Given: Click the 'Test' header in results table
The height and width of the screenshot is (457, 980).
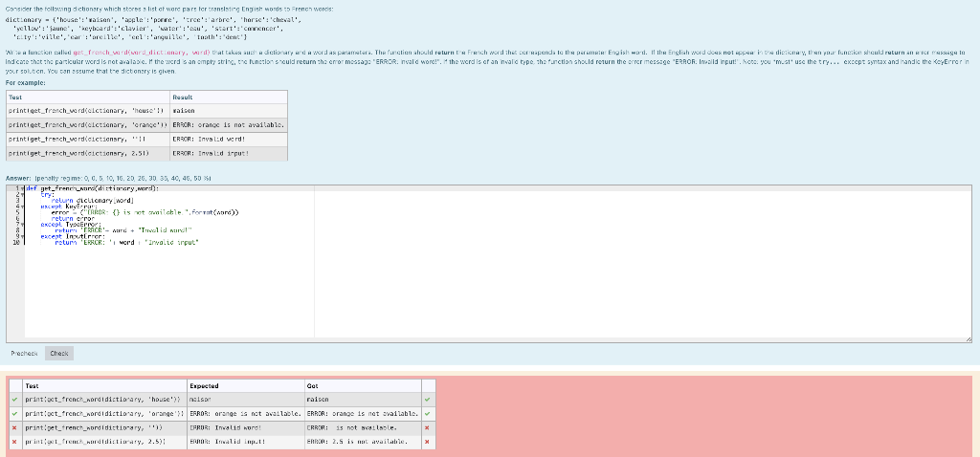Looking at the screenshot, I should pyautogui.click(x=32, y=386).
